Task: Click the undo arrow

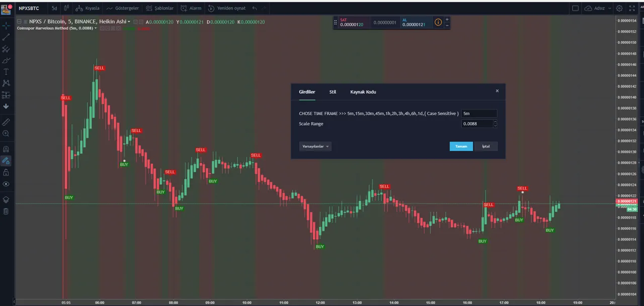Action: 255,9
